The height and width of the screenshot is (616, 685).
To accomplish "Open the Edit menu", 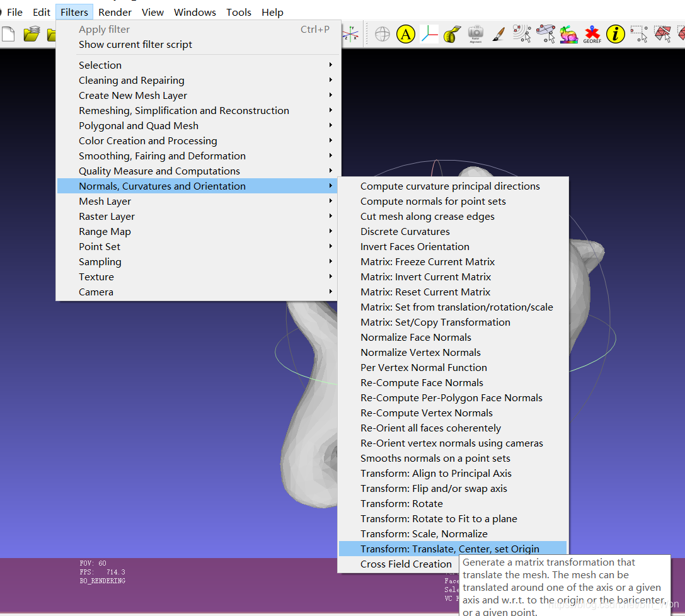I will [42, 12].
